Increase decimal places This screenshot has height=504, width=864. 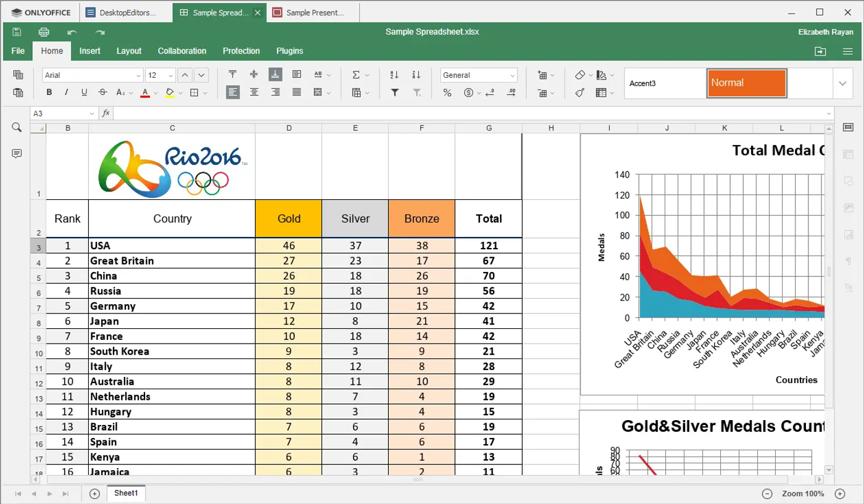(x=512, y=91)
